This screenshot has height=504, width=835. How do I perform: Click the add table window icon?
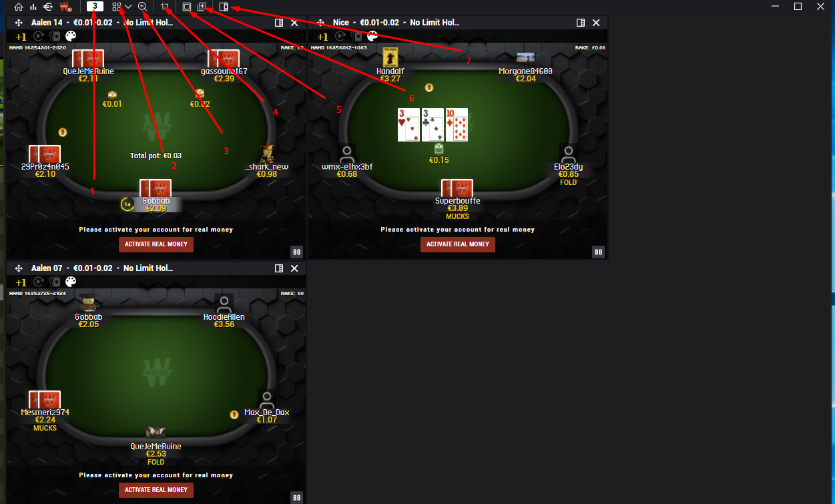pyautogui.click(x=201, y=7)
